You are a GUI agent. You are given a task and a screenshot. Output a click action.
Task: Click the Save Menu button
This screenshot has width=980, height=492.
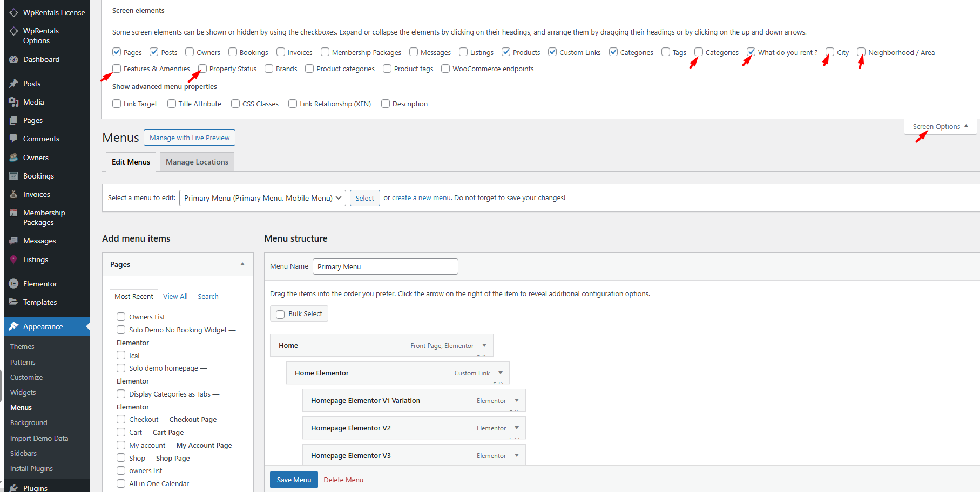point(294,480)
